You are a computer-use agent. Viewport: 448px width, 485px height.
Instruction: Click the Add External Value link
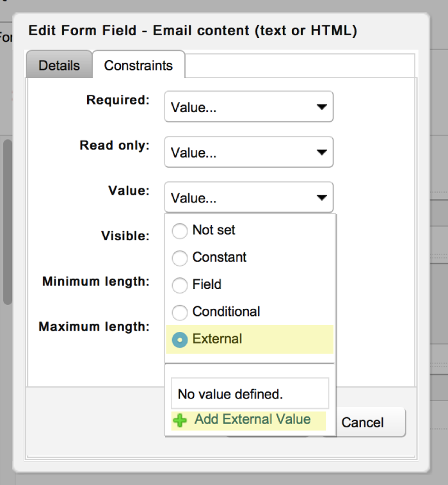coord(252,420)
